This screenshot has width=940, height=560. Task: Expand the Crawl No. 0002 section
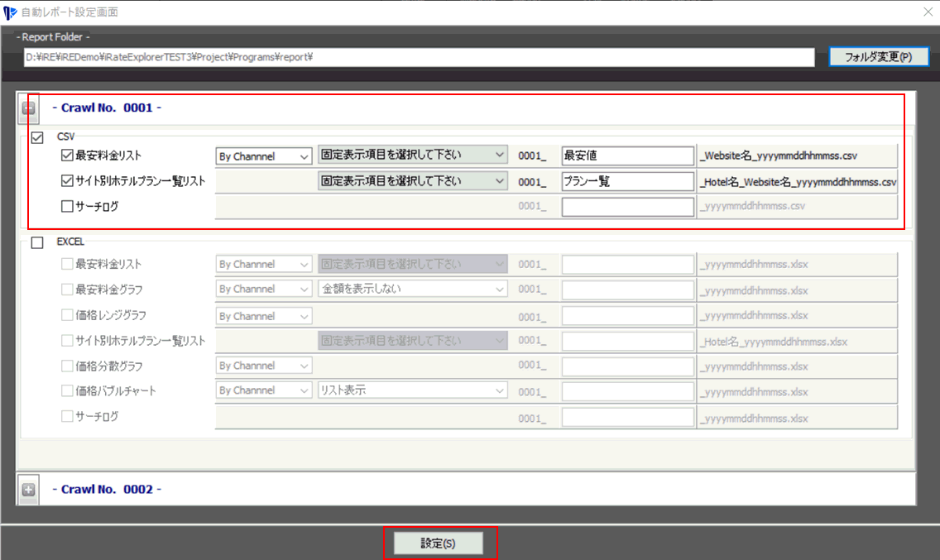[28, 490]
